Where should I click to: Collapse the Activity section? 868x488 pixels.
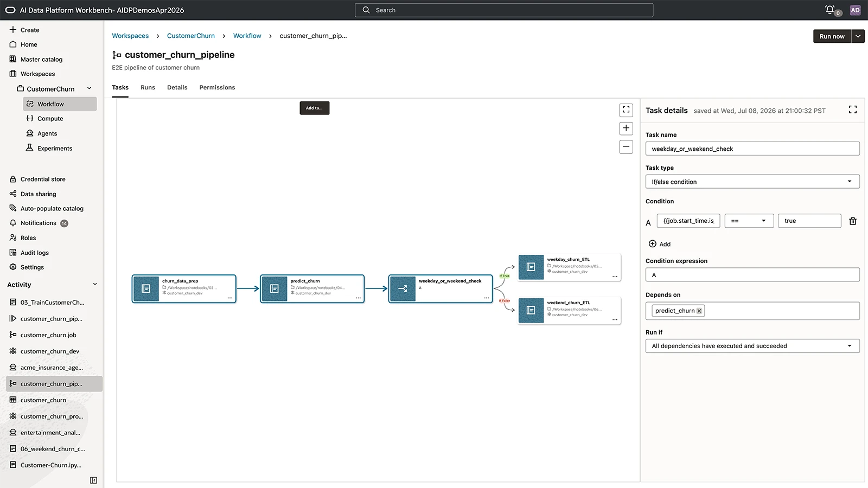(95, 284)
